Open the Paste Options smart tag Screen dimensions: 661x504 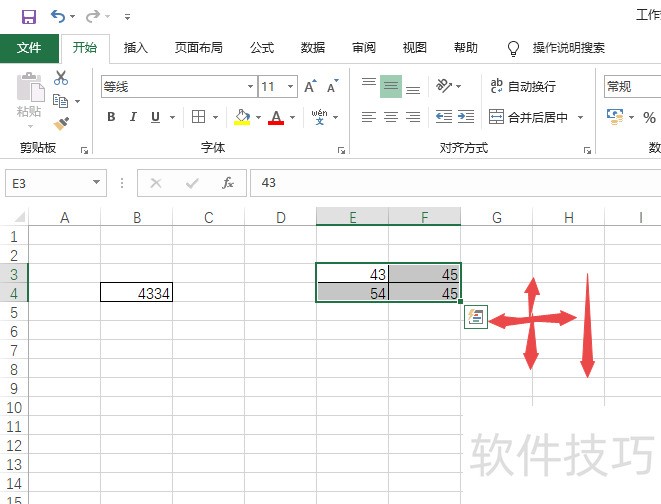[x=475, y=318]
